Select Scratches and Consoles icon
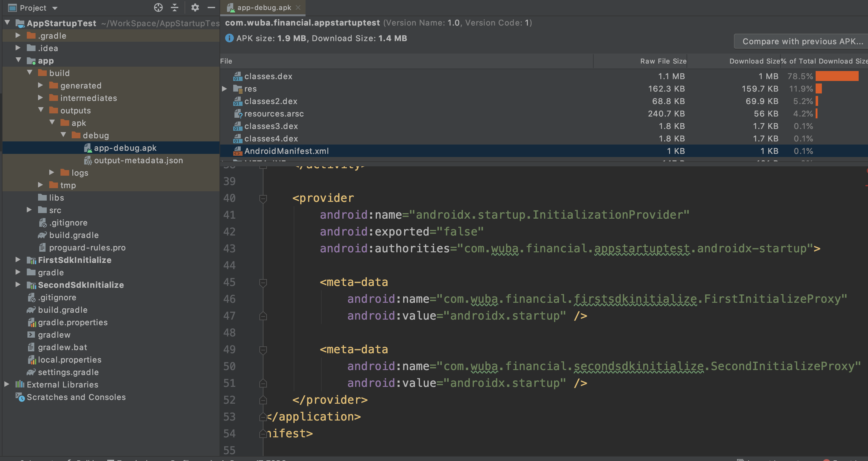The image size is (868, 461). (x=20, y=397)
